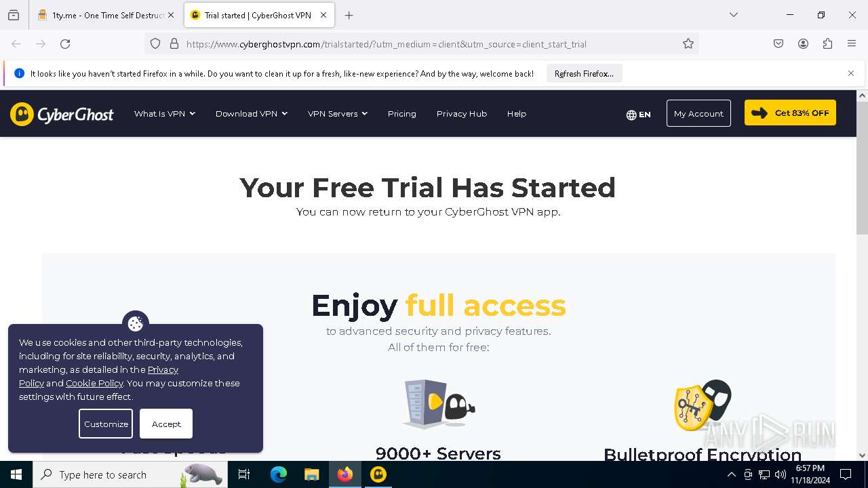Reload the page with the refresh icon
This screenshot has width=868, height=488.
pos(65,44)
